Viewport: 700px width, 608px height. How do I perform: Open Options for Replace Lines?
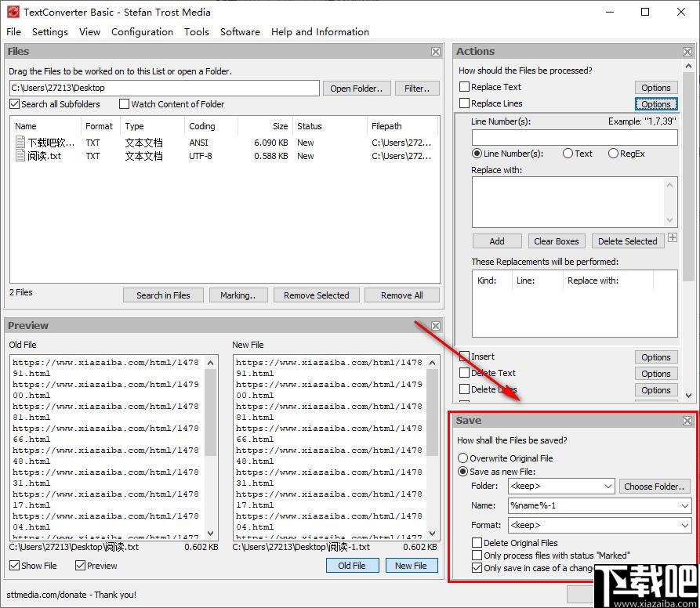(656, 104)
